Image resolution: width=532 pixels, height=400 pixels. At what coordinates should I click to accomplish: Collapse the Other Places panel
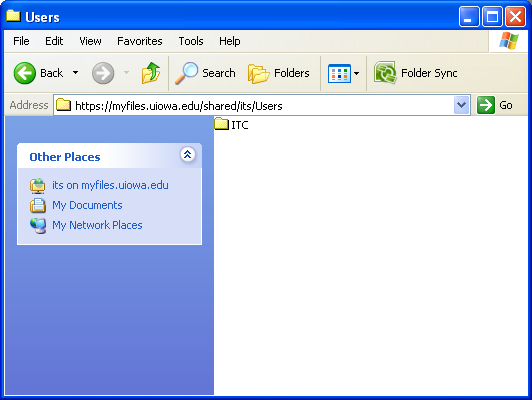[187, 155]
